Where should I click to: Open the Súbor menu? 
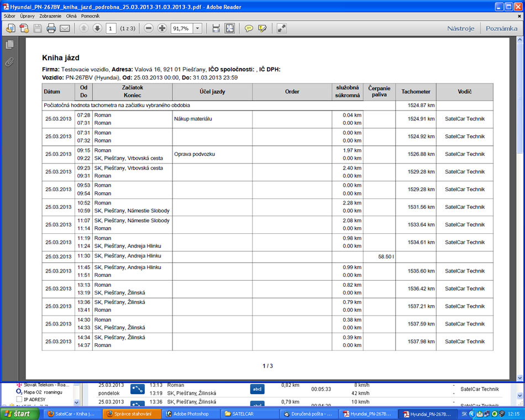tap(9, 15)
